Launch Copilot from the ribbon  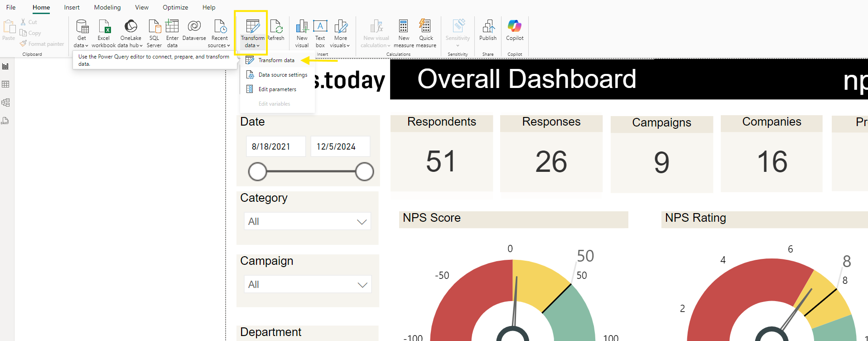[515, 27]
